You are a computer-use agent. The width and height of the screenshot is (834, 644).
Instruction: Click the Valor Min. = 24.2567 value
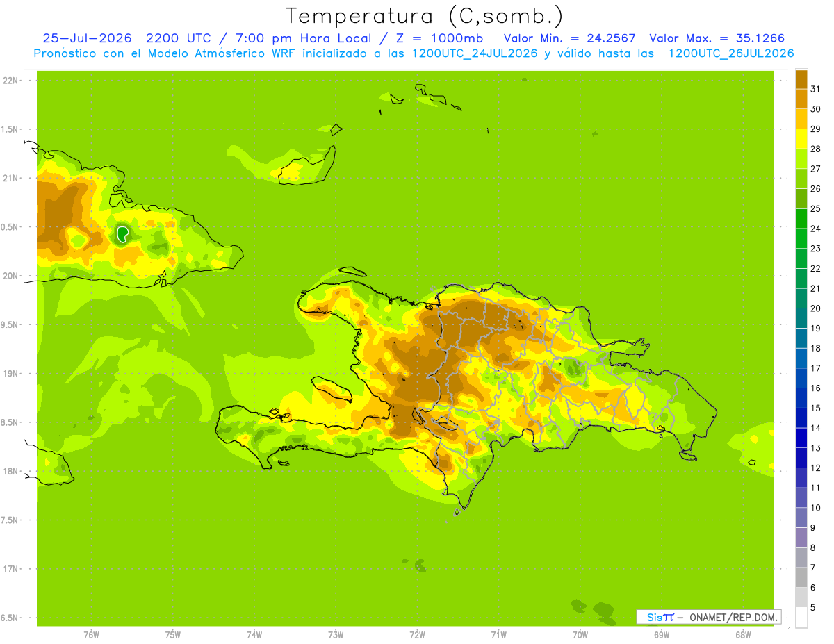[569, 38]
